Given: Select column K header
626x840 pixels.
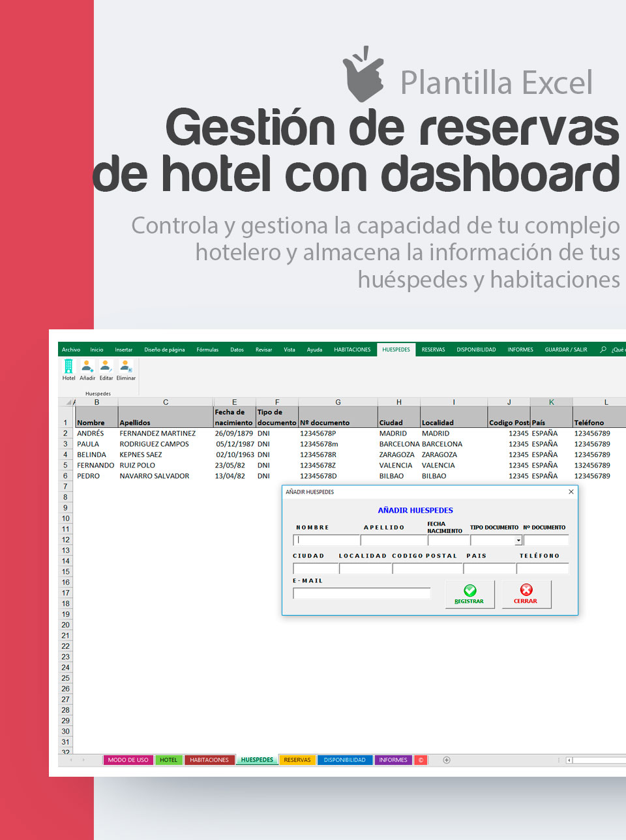Looking at the screenshot, I should tap(551, 402).
